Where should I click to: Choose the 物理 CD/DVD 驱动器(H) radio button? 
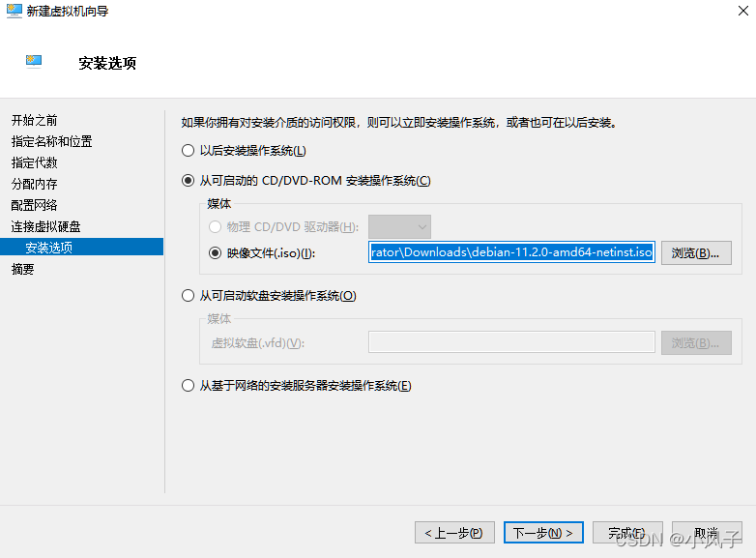[x=215, y=226]
